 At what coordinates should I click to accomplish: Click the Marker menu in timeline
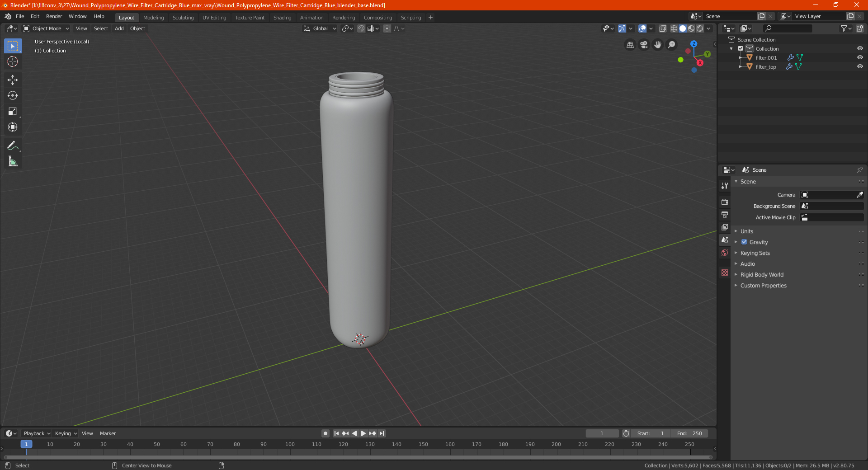pos(108,433)
